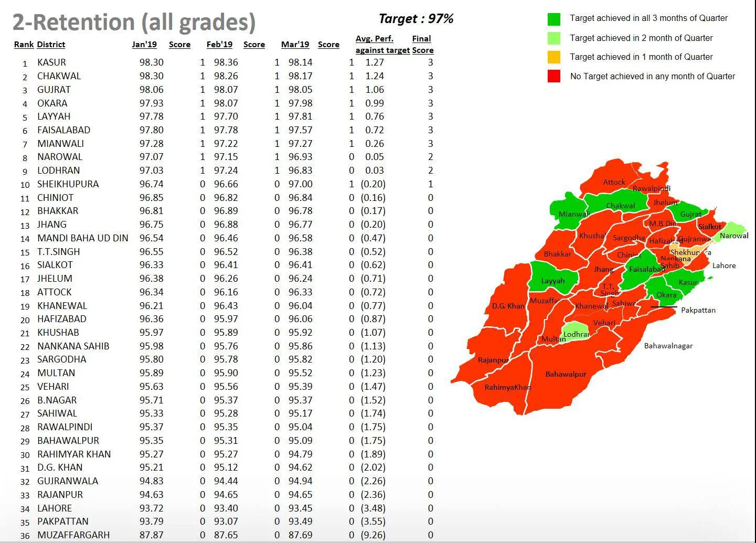Viewport: 756px width, 543px height.
Task: Select the Jan'19 column header
Action: coord(144,45)
